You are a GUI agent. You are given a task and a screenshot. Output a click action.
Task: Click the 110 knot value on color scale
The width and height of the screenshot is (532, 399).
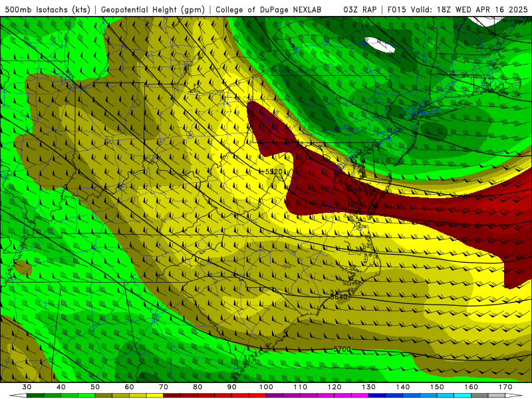click(x=301, y=387)
